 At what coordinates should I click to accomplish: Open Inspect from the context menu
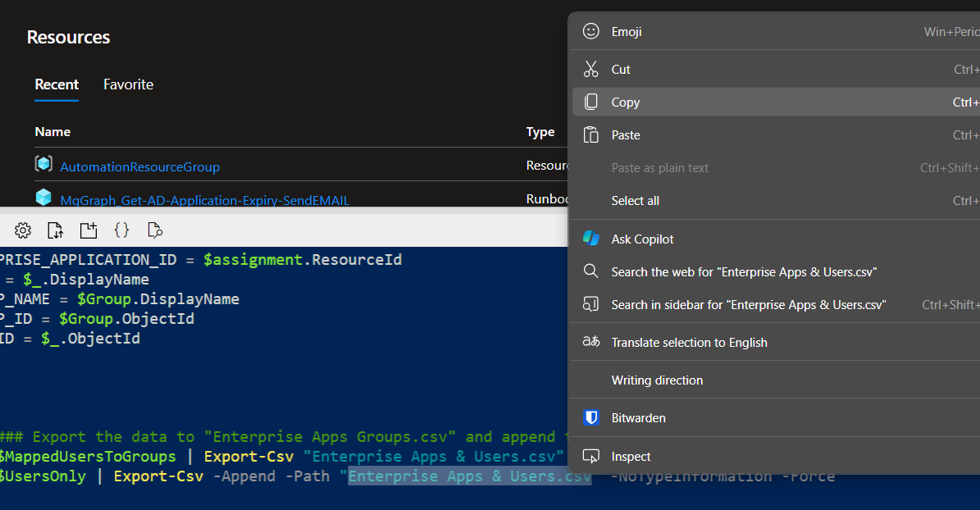[x=631, y=457]
